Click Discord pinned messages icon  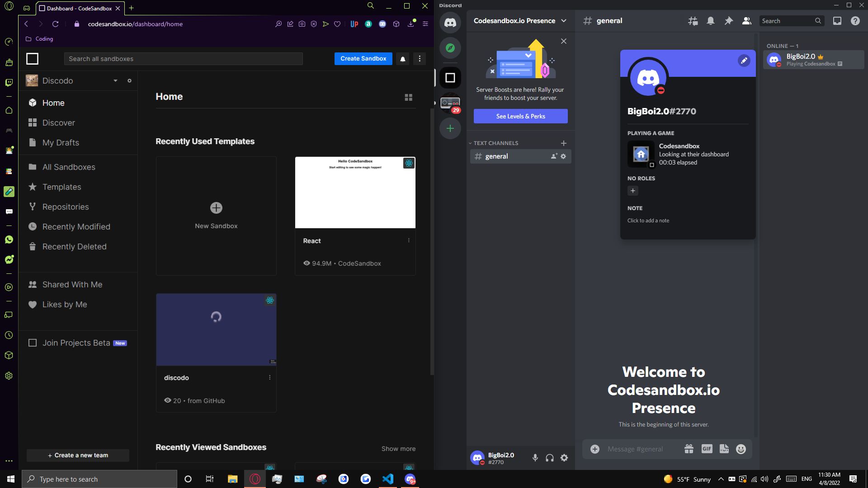[x=728, y=21]
